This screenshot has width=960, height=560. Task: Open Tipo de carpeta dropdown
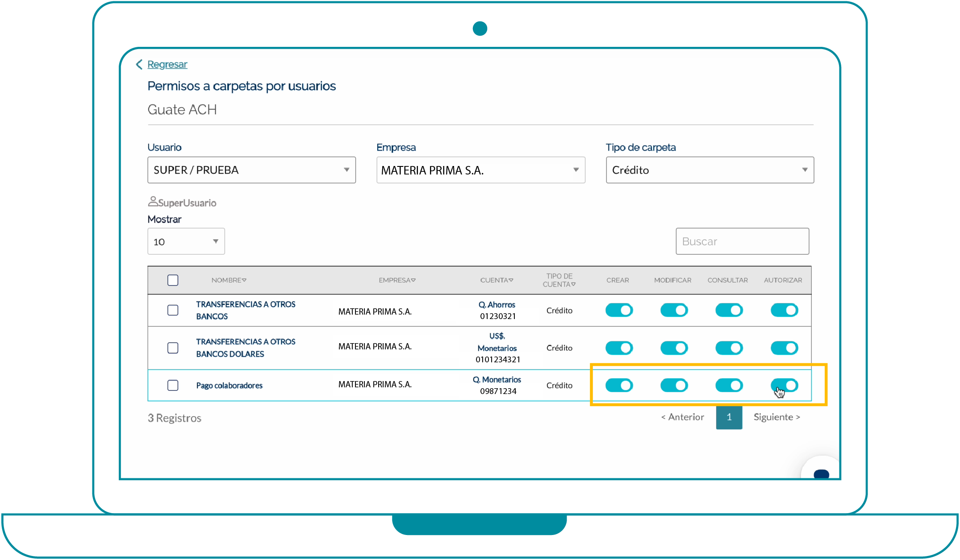pyautogui.click(x=710, y=170)
